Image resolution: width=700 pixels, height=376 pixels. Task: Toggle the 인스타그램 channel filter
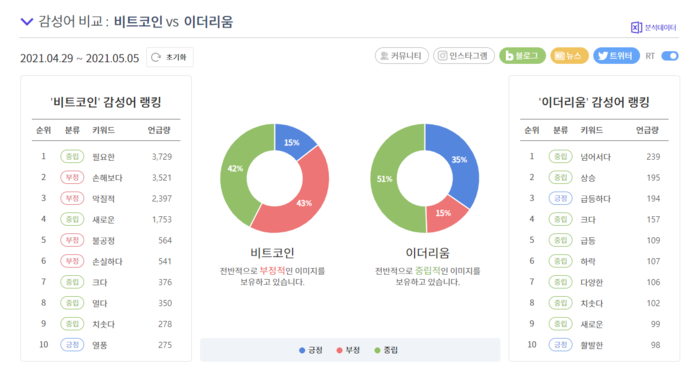(464, 56)
